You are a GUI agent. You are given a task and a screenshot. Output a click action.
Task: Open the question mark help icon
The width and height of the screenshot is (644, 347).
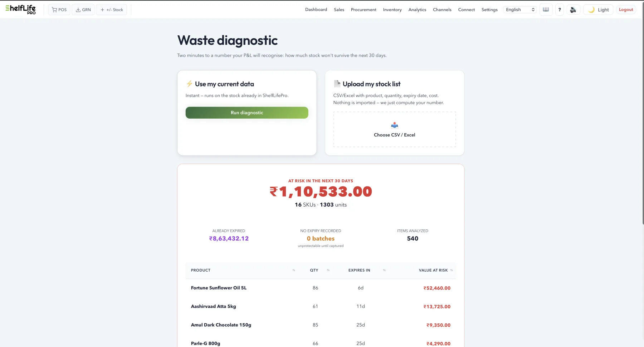pos(560,10)
